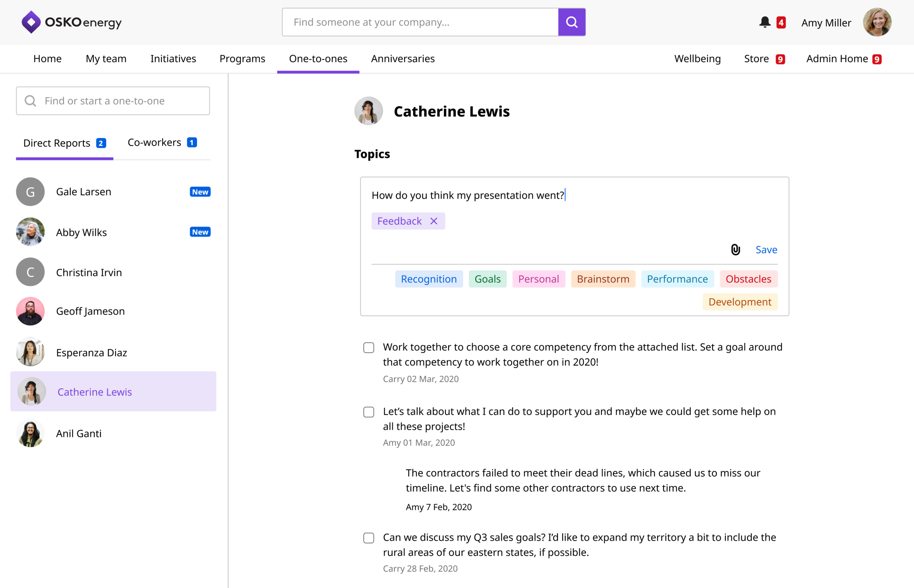
Task: Open the notifications bell
Action: [x=764, y=22]
